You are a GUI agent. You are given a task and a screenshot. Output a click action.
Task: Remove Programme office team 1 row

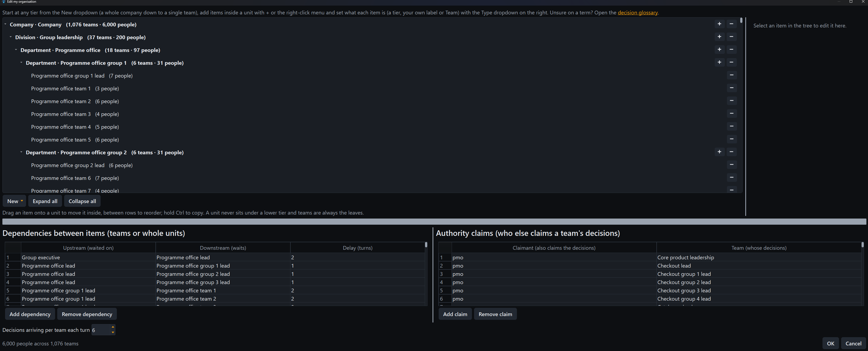click(x=731, y=88)
